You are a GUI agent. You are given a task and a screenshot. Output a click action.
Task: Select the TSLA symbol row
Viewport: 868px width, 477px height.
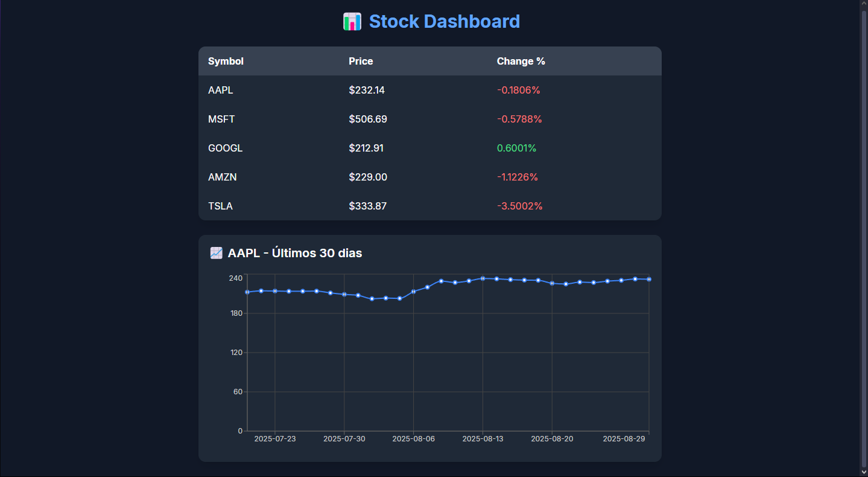[x=220, y=206]
